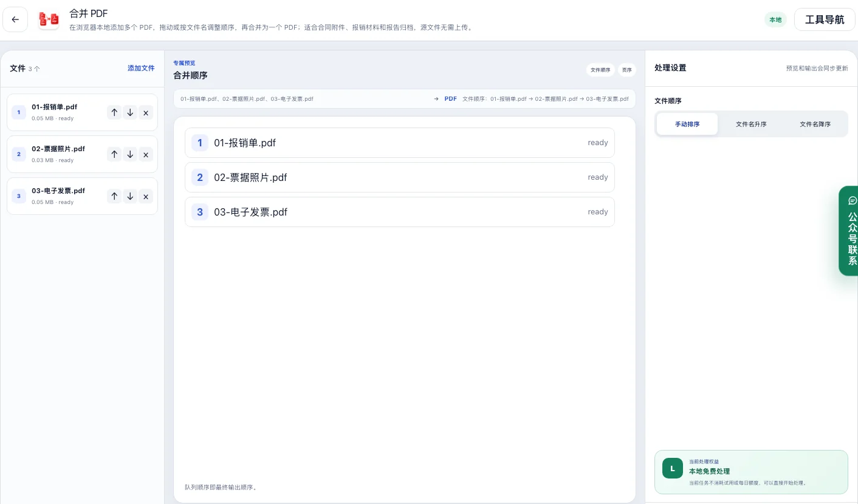Click sidebar file card 03-电子发票.pdf
This screenshot has height=504, width=858.
pos(82,196)
